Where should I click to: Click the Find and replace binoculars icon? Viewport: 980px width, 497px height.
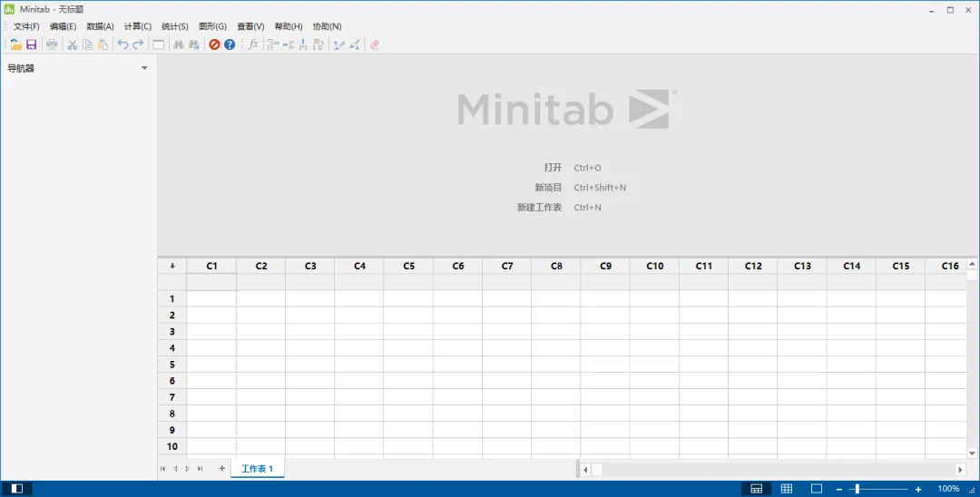click(x=194, y=44)
